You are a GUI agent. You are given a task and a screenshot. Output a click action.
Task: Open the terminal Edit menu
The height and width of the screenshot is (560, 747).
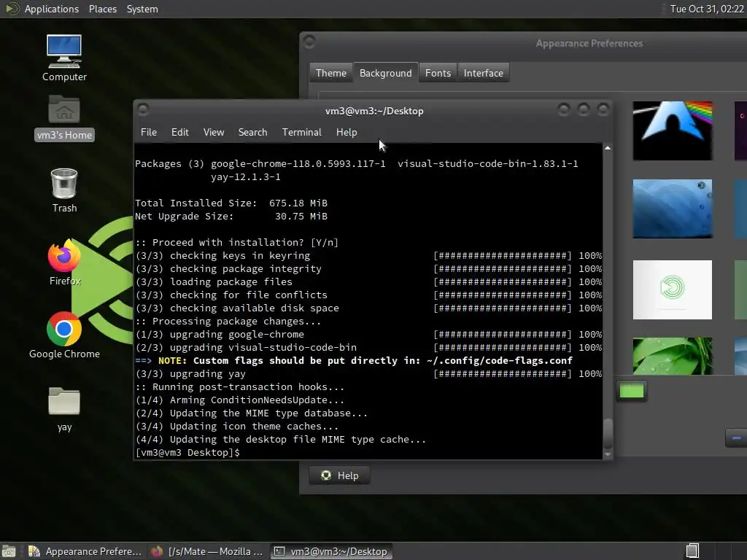[179, 133]
